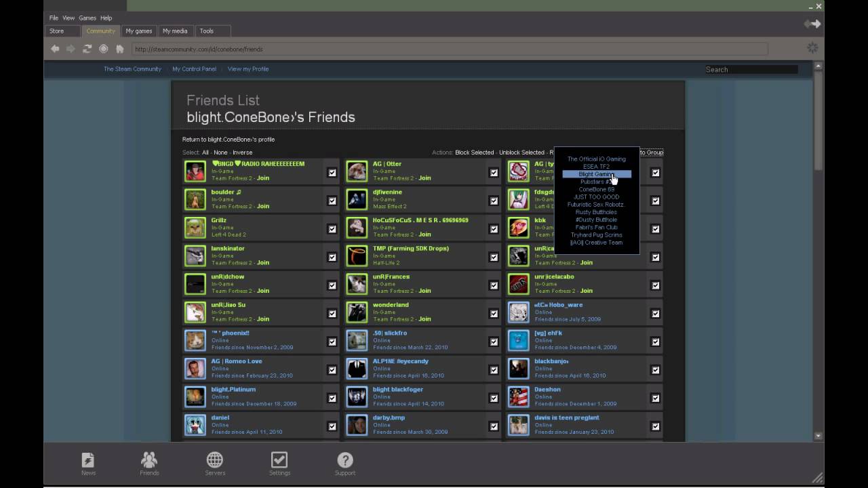Choose JUST TOO GOOD group option
This screenshot has width=868, height=488.
(597, 197)
